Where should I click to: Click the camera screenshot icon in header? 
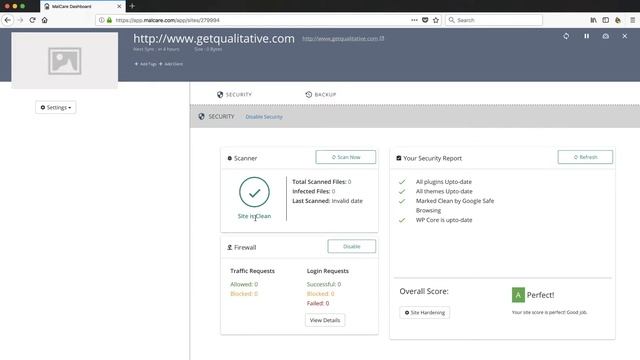click(x=606, y=36)
